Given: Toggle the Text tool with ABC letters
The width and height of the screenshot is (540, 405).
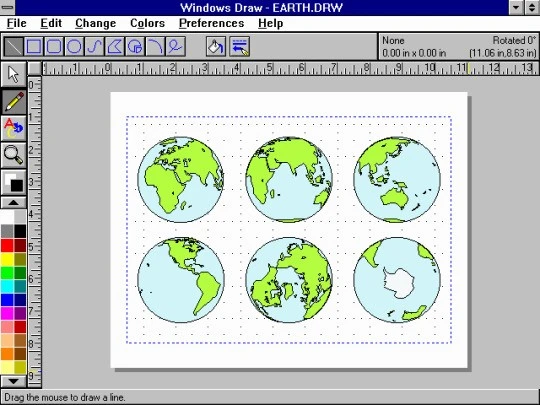Looking at the screenshot, I should 13,128.
